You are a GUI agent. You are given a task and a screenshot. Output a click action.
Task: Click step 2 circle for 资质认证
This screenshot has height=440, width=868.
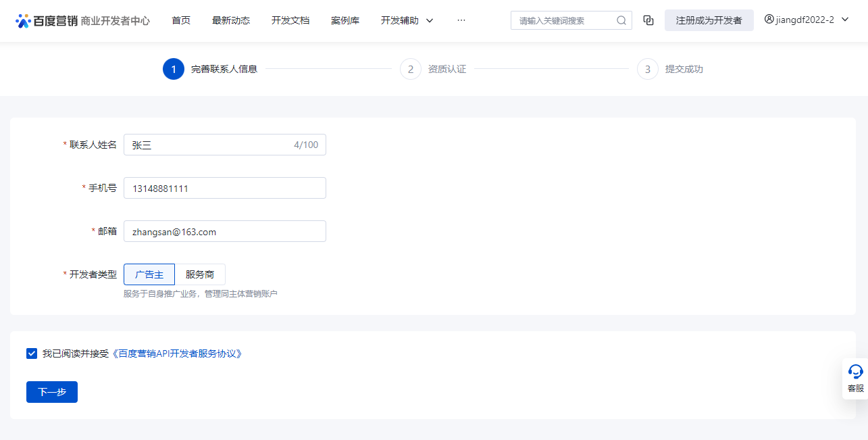411,69
